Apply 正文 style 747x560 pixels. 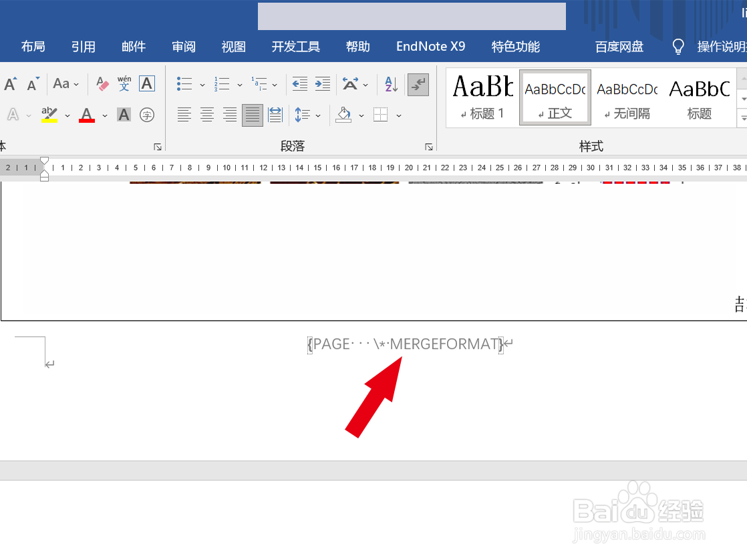(x=555, y=97)
